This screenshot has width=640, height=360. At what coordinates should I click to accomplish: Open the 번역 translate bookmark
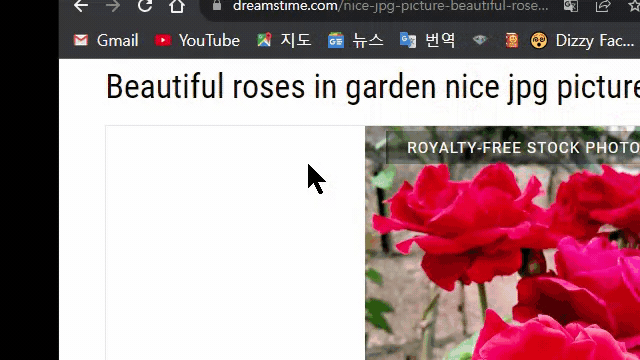pyautogui.click(x=427, y=40)
